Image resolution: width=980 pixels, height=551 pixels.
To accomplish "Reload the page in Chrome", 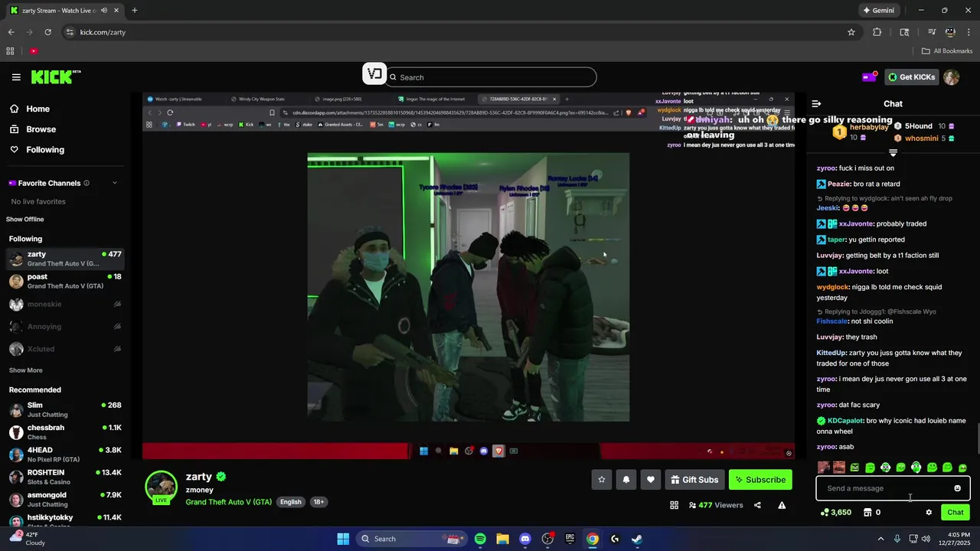I will (47, 32).
